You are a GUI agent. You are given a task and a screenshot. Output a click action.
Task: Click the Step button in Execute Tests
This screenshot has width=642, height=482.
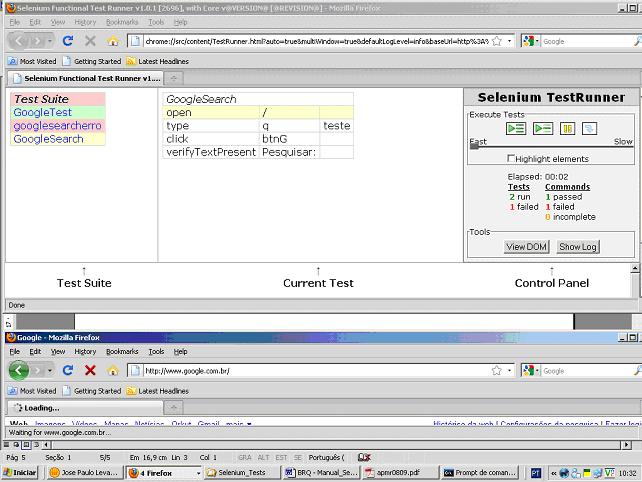pos(589,129)
